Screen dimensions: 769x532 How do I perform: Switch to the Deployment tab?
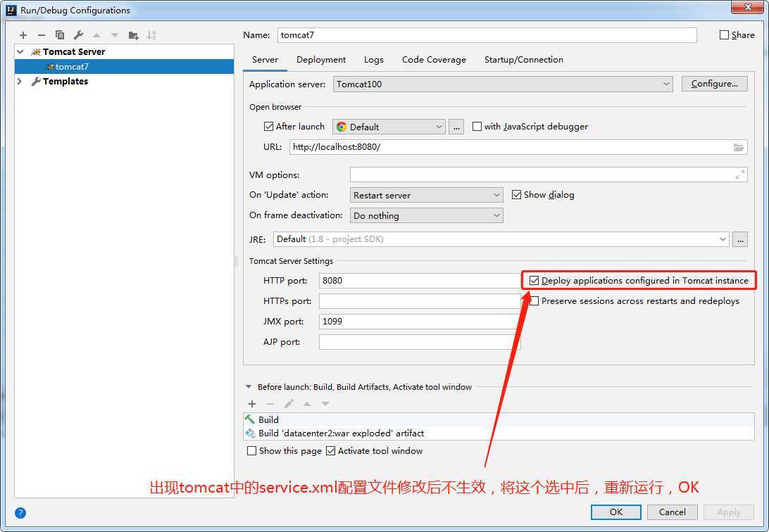click(320, 60)
